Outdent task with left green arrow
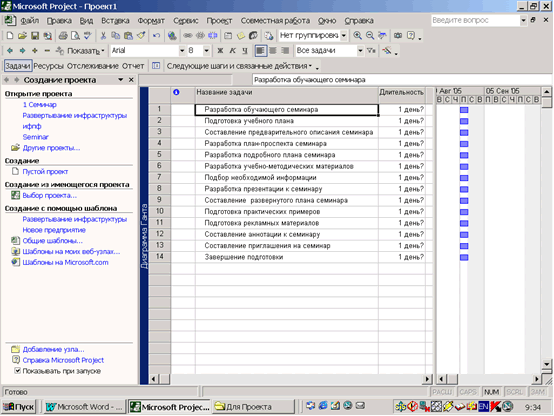This screenshot has height=416, width=554. pyautogui.click(x=10, y=51)
